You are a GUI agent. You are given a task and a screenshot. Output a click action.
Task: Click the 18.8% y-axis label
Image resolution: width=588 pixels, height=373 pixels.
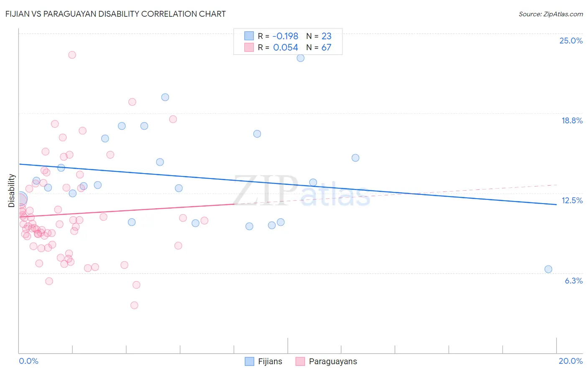tap(572, 120)
